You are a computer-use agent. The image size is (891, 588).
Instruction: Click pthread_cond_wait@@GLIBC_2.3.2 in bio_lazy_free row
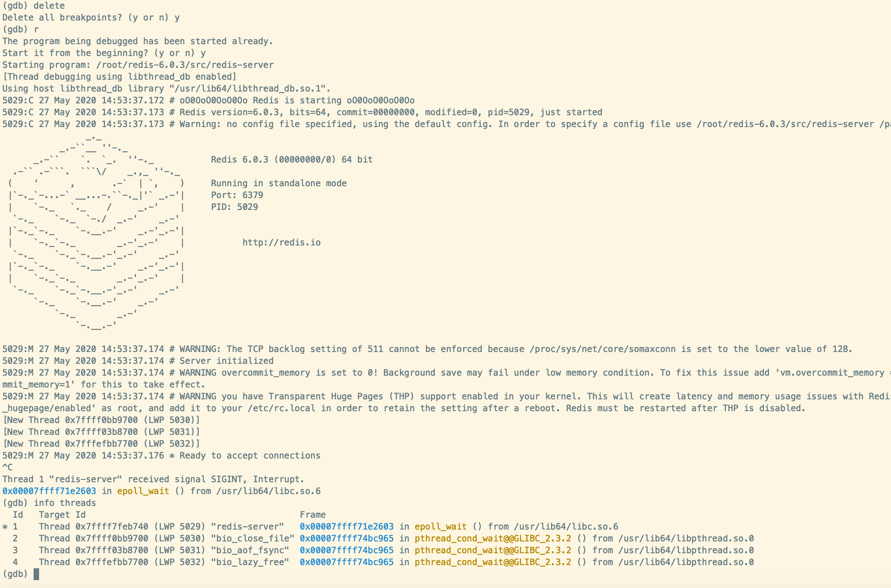point(493,562)
